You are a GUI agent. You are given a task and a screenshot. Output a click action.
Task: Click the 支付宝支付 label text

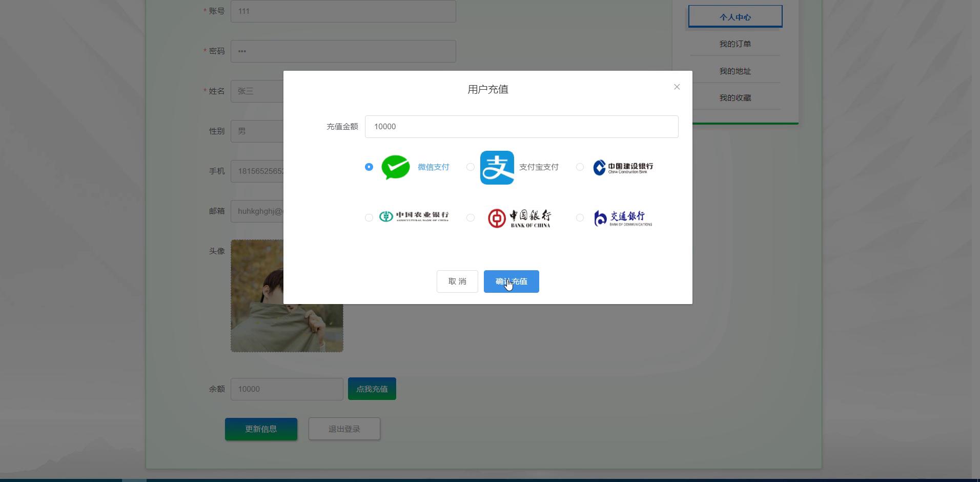click(x=539, y=167)
